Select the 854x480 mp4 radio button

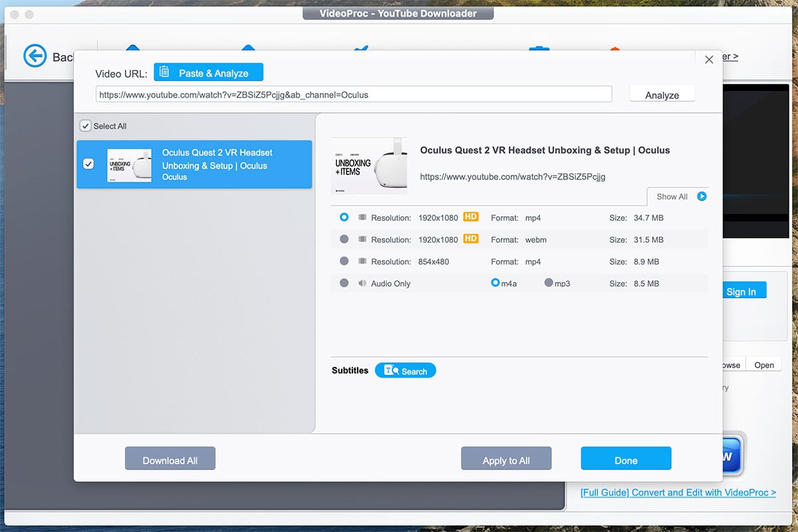point(344,261)
